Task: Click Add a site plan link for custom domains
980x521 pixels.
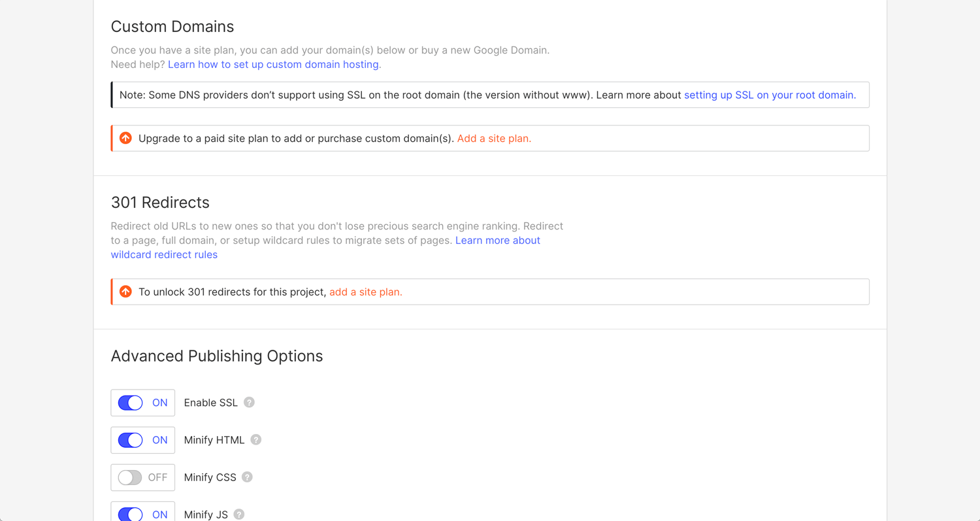Action: click(494, 139)
